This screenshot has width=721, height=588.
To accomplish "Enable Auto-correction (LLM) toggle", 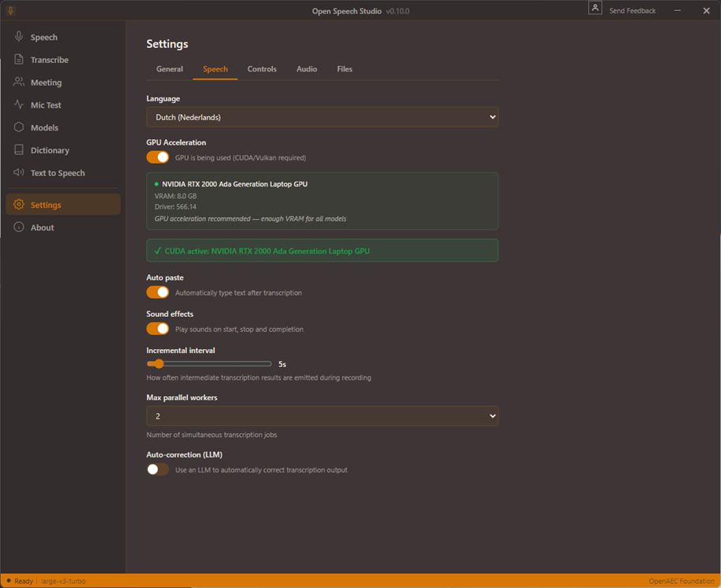I will tap(158, 469).
